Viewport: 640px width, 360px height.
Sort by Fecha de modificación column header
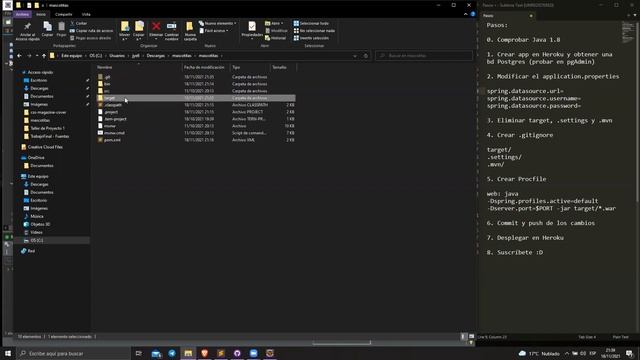[204, 67]
